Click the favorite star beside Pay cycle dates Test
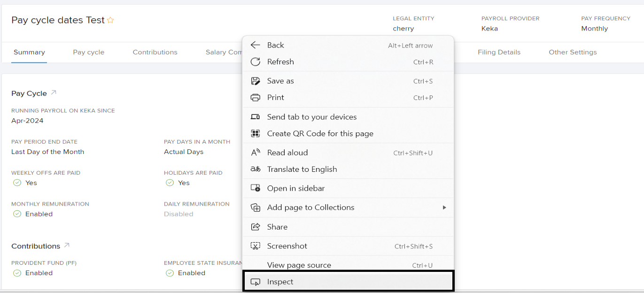 pos(110,20)
